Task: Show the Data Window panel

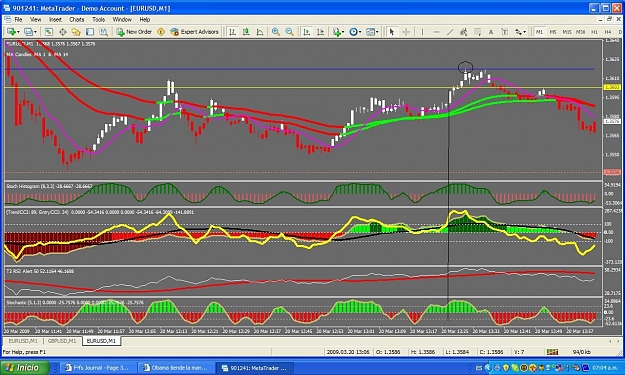Action: point(63,32)
